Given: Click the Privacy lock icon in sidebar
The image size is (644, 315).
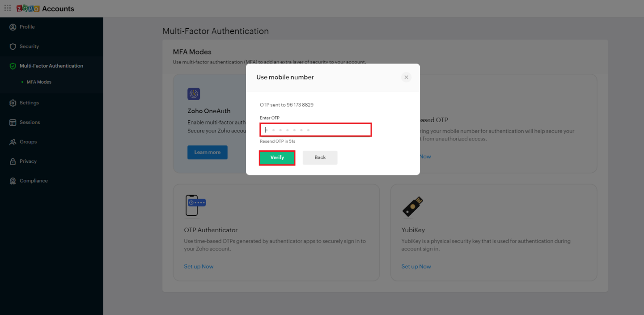Looking at the screenshot, I should pos(13,162).
